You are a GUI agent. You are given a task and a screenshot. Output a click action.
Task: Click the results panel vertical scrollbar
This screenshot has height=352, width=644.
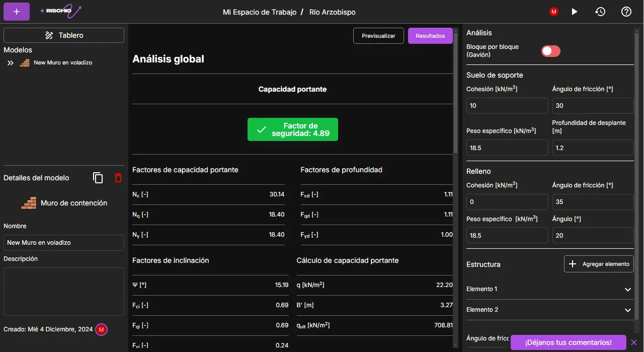point(456,91)
